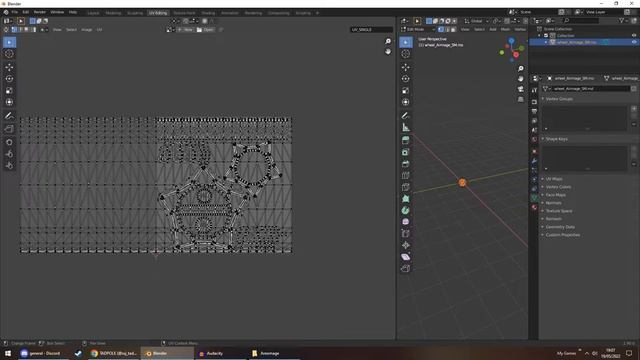Expand the Texture Space panel
The width and height of the screenshot is (640, 360).
coord(559,211)
